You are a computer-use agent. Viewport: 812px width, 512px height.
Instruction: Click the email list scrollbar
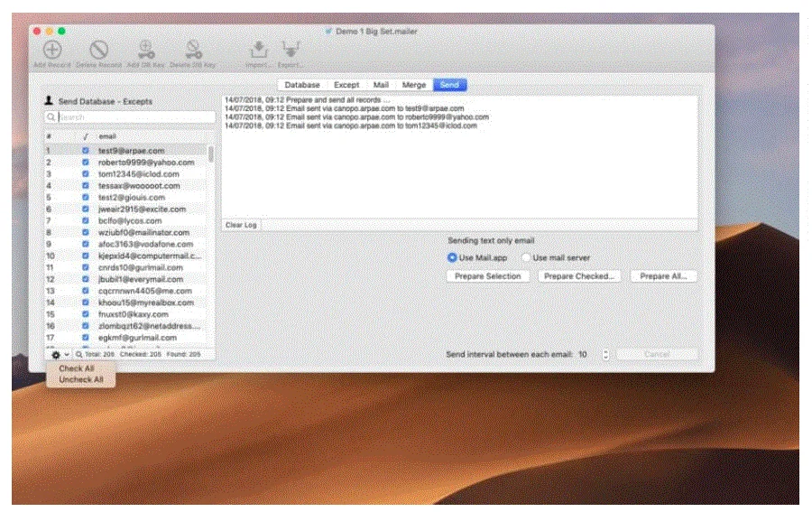[211, 154]
